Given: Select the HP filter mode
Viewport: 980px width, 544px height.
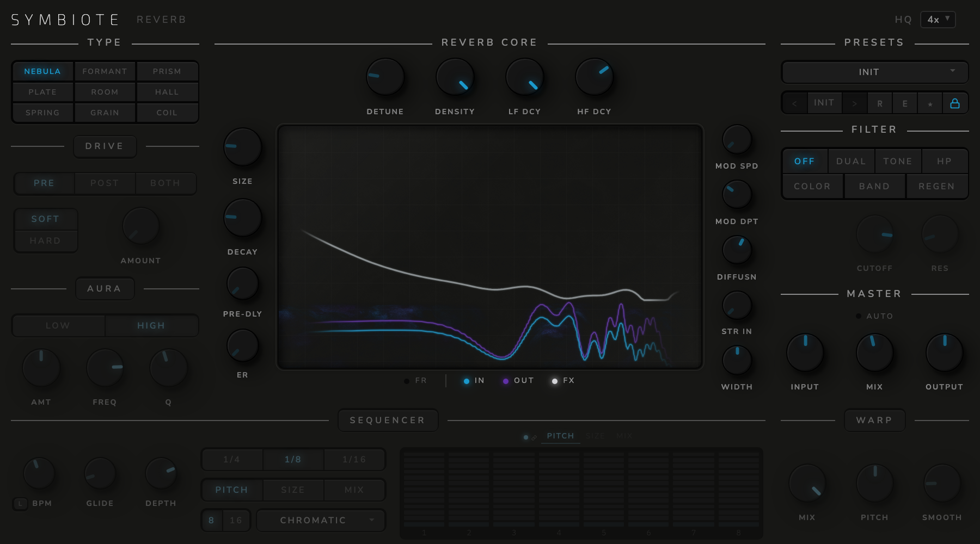Looking at the screenshot, I should click(x=944, y=162).
